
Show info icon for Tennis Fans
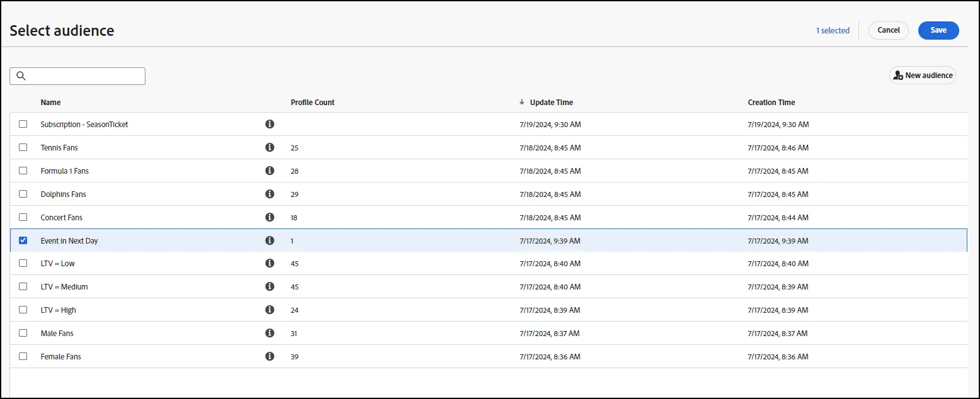point(270,147)
